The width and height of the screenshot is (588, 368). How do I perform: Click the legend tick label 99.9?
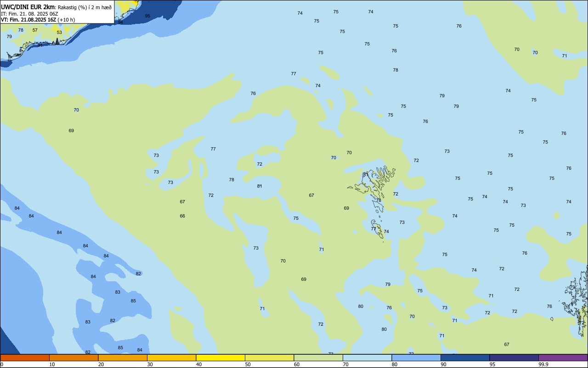[x=543, y=364]
